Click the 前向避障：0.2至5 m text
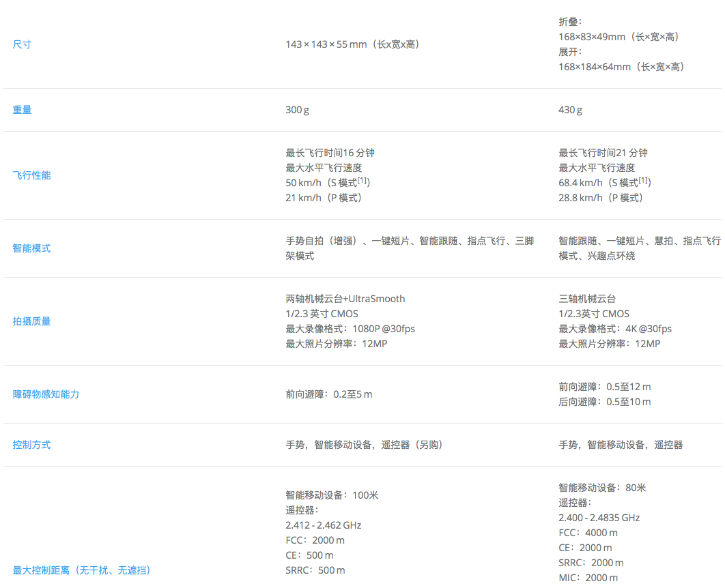Screen dimensions: 725x588 [328, 394]
